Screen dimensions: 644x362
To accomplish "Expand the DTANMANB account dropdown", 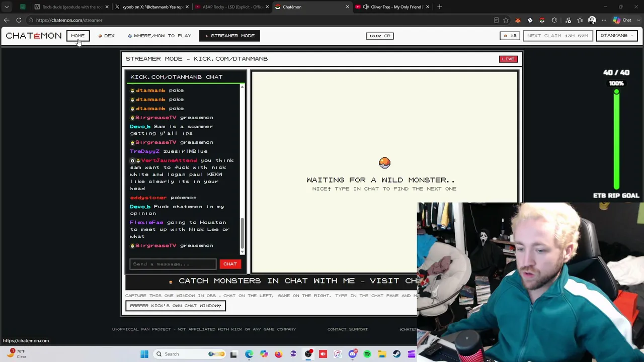I will coord(616,36).
